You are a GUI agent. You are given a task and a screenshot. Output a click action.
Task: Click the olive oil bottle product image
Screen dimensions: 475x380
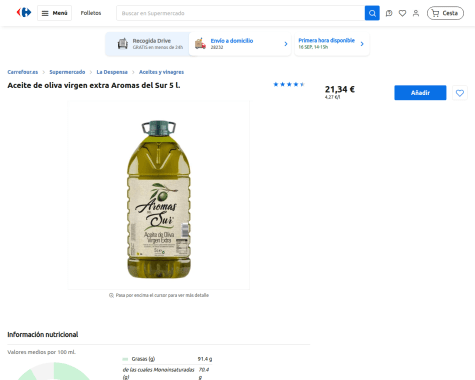point(159,199)
